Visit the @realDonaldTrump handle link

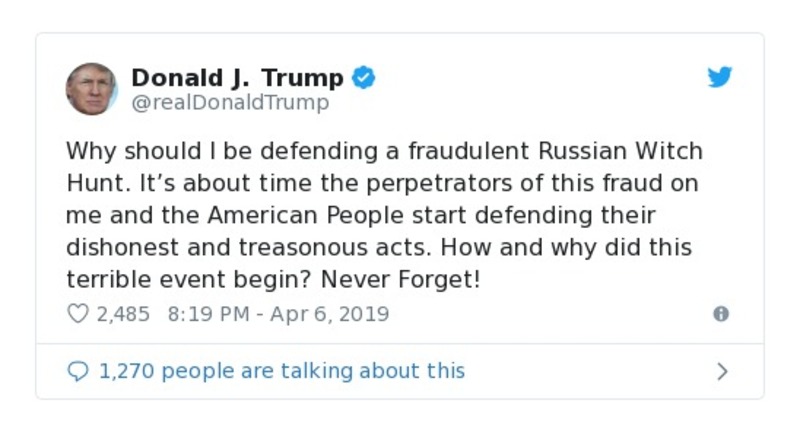pyautogui.click(x=230, y=102)
